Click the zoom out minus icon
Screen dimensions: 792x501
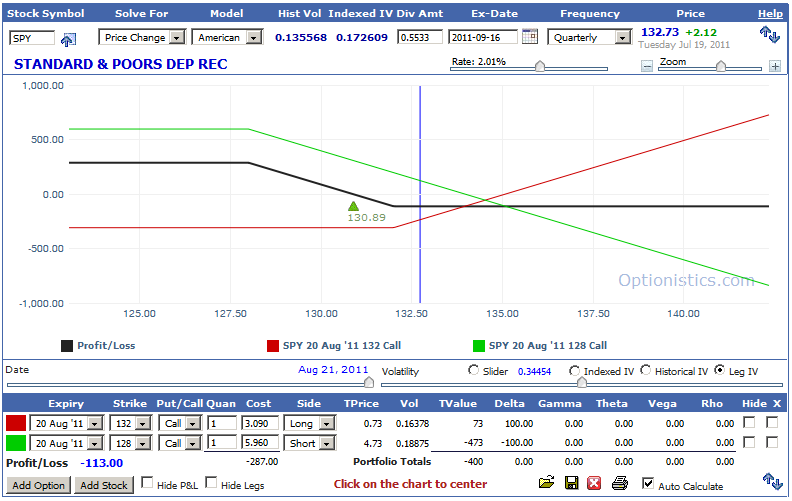647,66
